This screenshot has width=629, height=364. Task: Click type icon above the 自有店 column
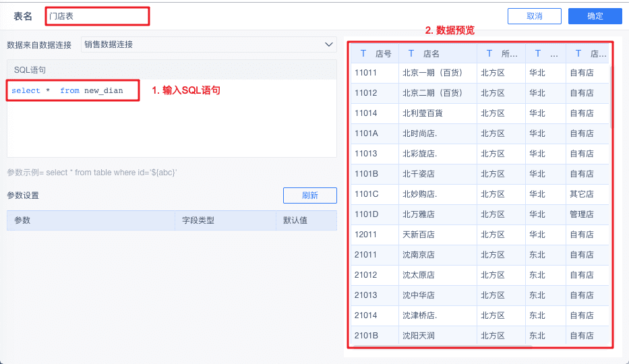[578, 53]
